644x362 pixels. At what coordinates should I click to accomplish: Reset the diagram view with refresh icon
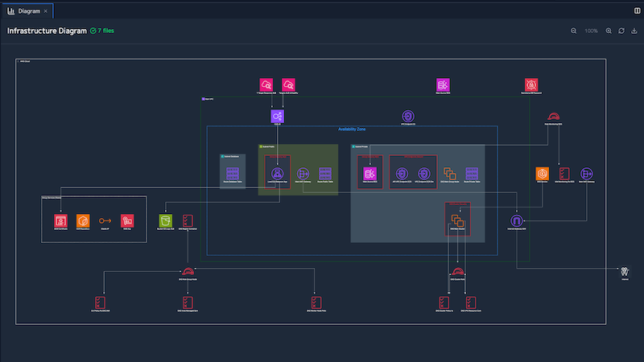(x=621, y=31)
